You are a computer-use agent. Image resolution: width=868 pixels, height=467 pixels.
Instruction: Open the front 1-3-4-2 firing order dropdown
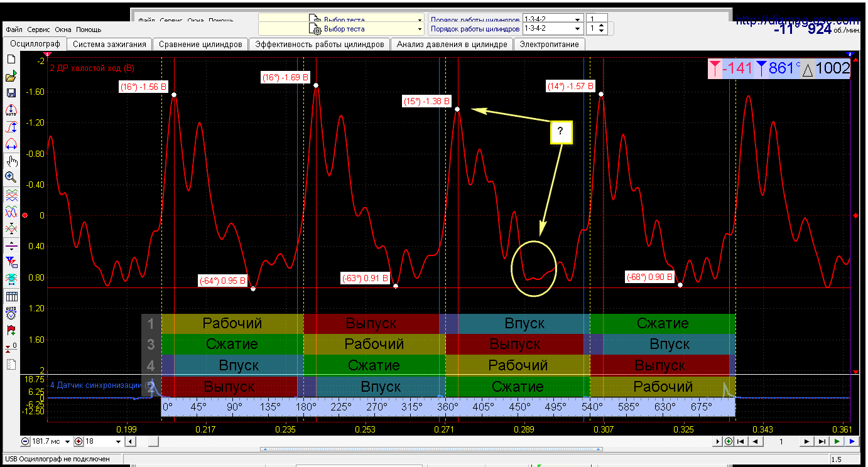pyautogui.click(x=578, y=29)
